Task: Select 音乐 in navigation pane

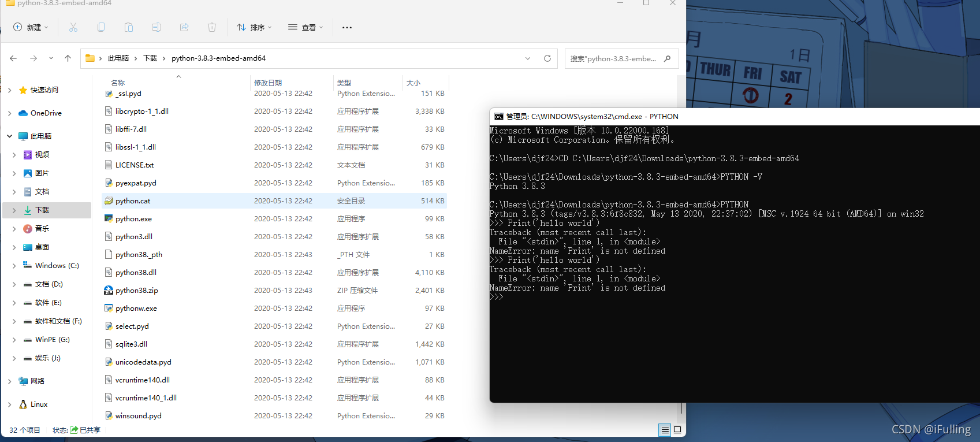Action: point(42,229)
